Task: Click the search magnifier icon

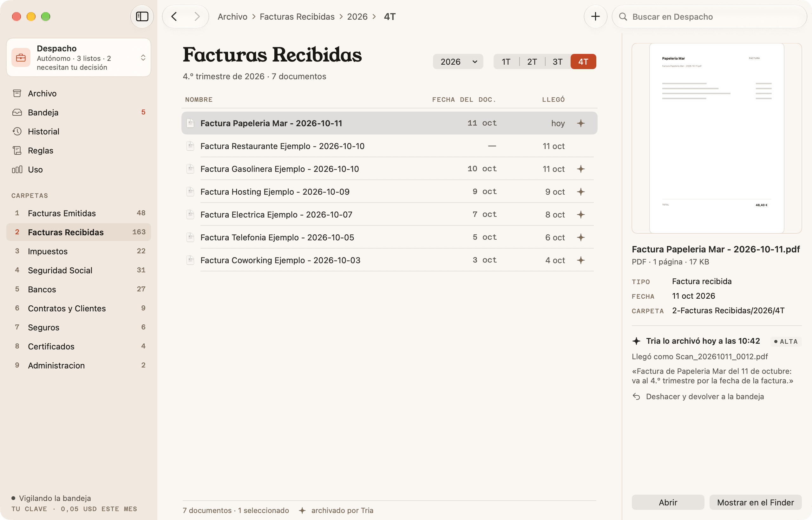Action: [623, 17]
